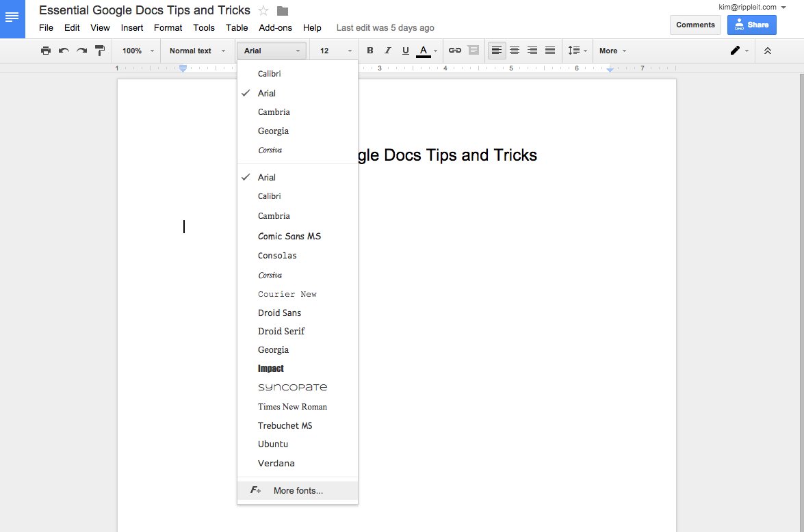This screenshot has width=804, height=532.
Task: Open the Help menu
Action: pos(312,27)
